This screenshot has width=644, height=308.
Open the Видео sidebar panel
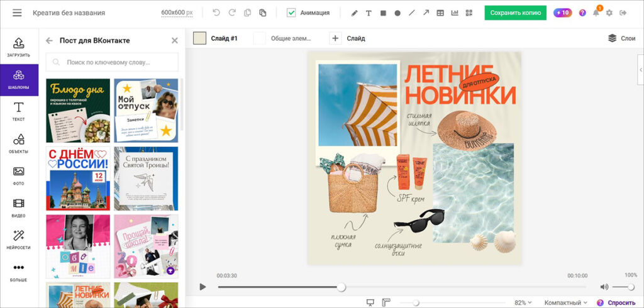[19, 208]
